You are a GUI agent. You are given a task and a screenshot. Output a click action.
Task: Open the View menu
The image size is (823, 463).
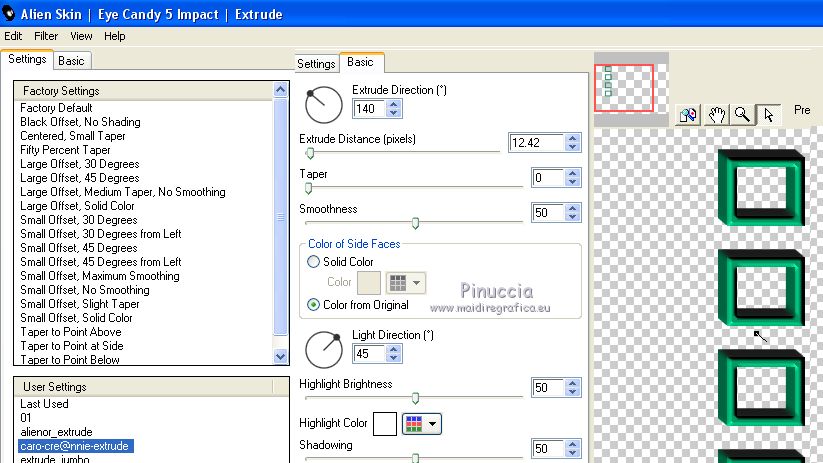(81, 36)
